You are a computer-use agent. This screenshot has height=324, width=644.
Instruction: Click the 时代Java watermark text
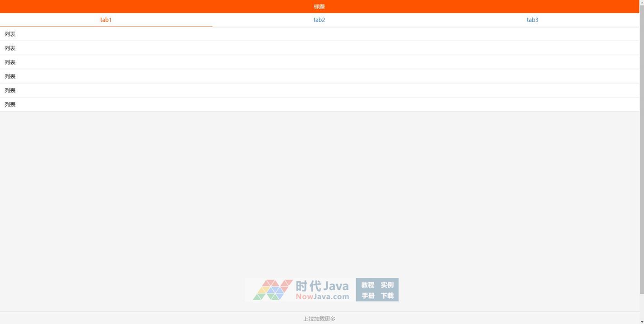pos(322,286)
